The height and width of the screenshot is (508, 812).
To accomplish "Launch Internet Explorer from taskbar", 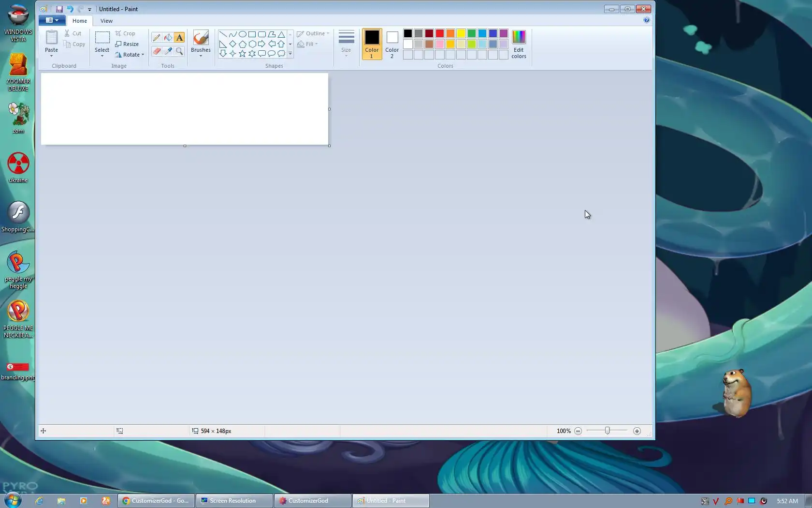I will coord(39,501).
